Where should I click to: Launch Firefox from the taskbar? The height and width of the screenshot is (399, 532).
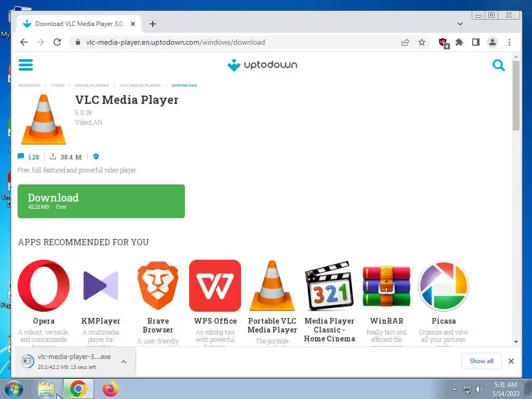tap(111, 389)
